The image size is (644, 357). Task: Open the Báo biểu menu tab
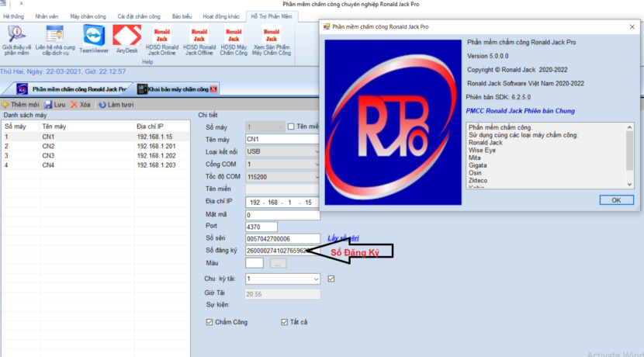coord(182,16)
